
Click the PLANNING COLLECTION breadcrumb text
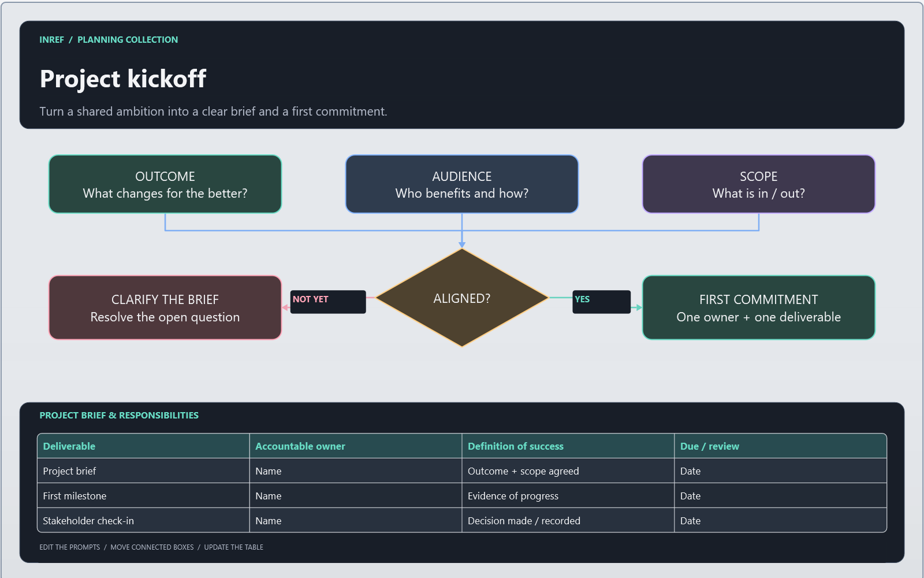point(128,40)
